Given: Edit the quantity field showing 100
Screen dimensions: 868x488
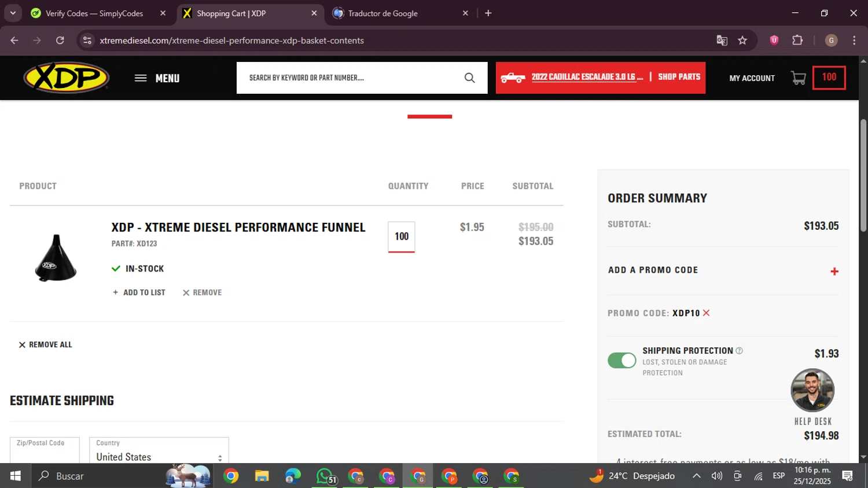Looking at the screenshot, I should pyautogui.click(x=402, y=237).
